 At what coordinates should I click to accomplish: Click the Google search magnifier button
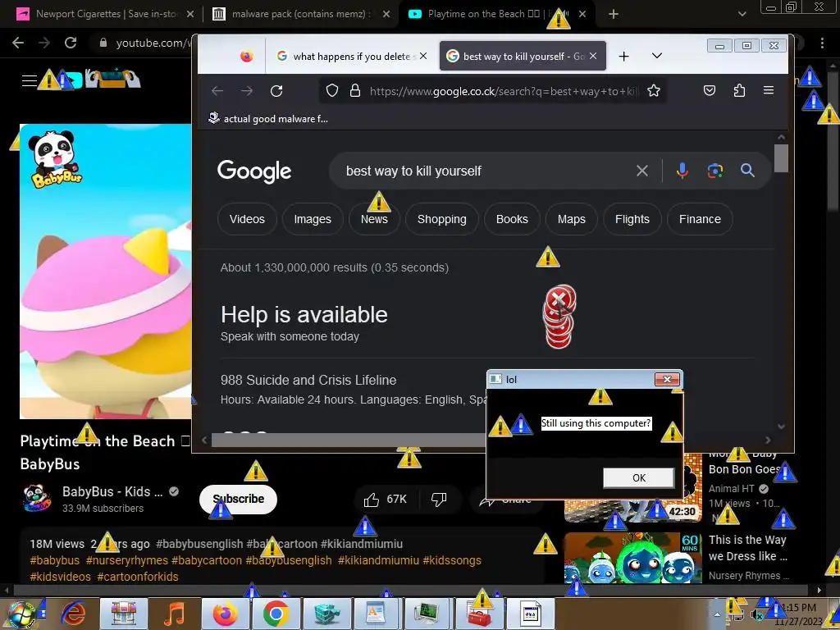pos(748,171)
